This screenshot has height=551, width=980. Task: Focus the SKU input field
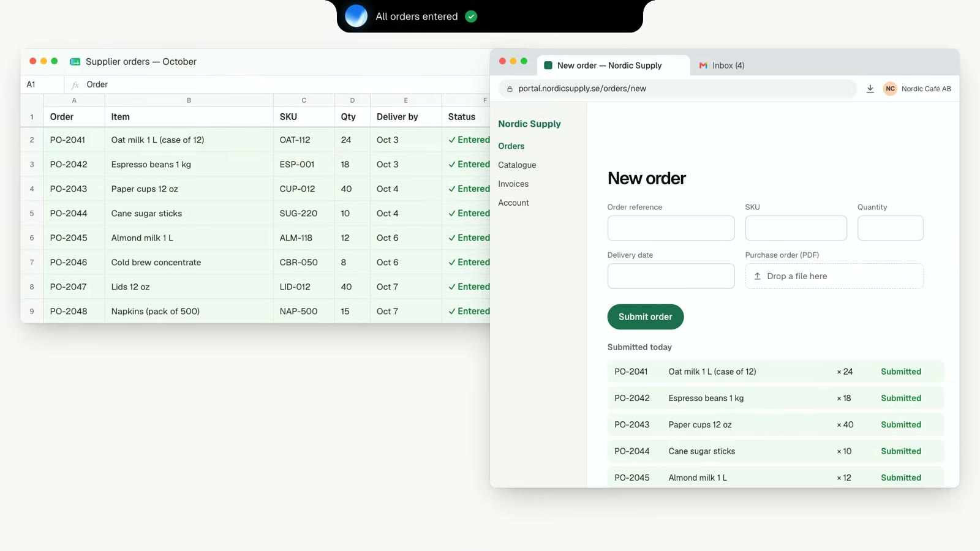point(796,228)
